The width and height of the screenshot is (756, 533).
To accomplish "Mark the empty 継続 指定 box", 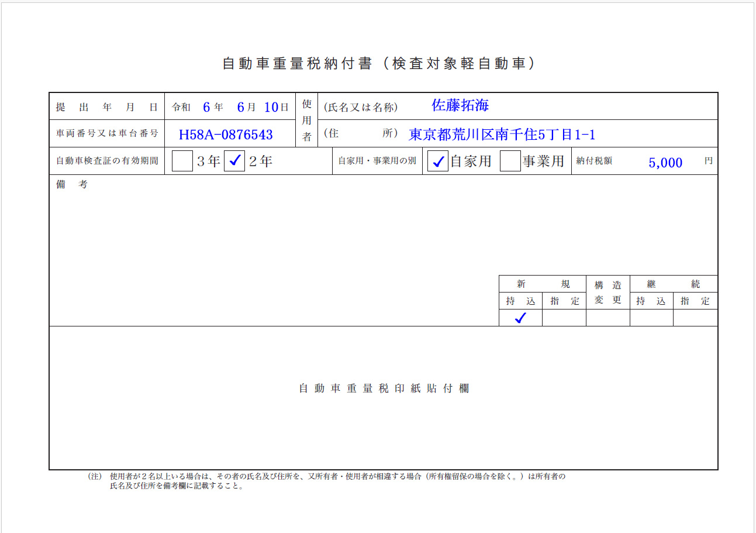I will 695,318.
